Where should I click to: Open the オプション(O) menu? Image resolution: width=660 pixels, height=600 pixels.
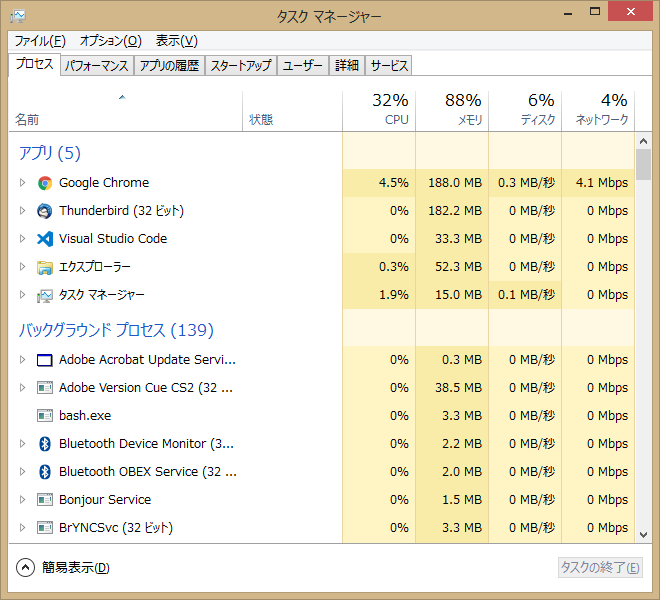111,41
